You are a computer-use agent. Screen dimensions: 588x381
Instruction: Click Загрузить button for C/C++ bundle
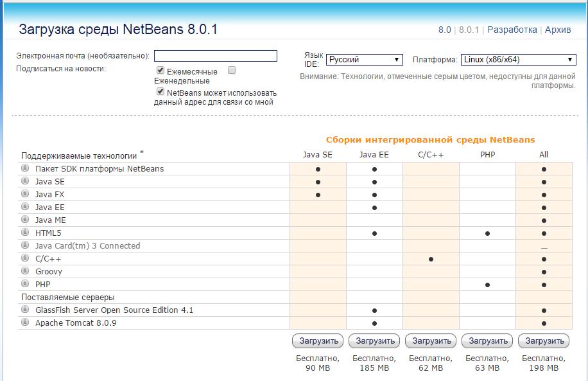point(431,341)
